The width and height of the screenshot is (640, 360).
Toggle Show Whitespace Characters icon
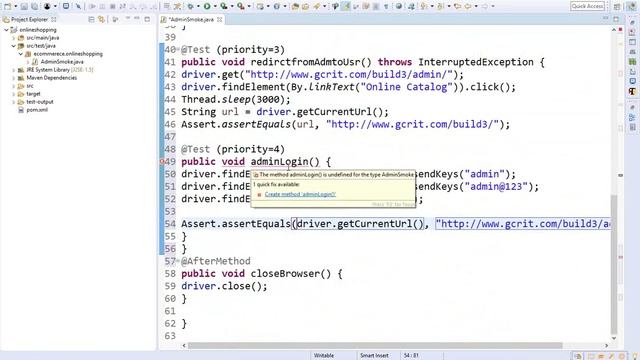point(386,6)
